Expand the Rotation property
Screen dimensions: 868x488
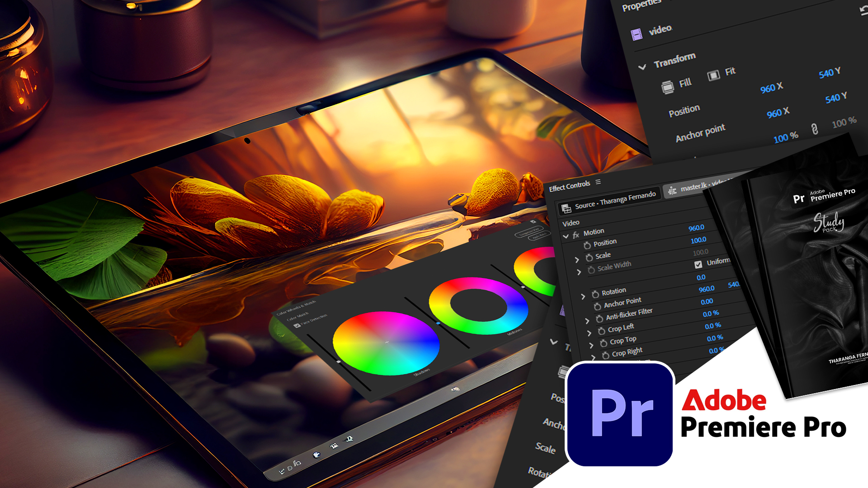[x=583, y=297]
